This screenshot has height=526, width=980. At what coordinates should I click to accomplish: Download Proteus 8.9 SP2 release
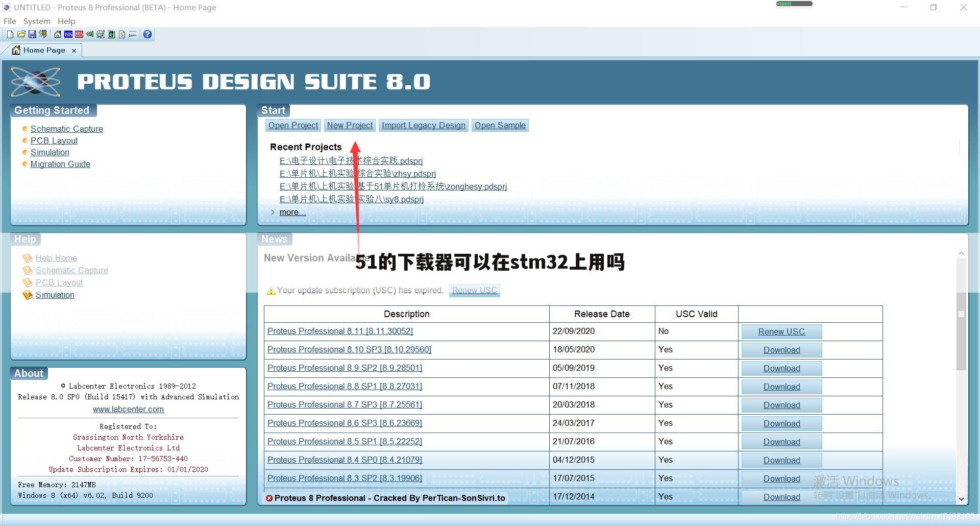tap(781, 368)
